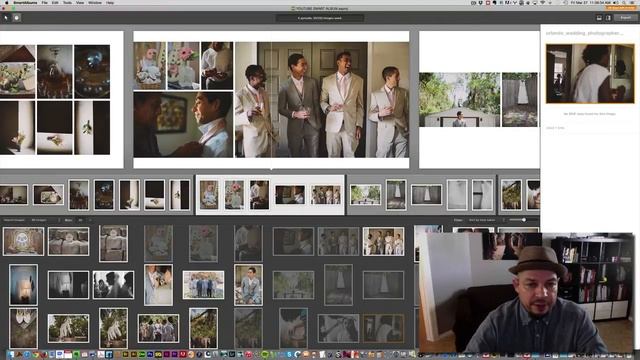Select the leftmost library photo in the bottom row
The width and height of the screenshot is (640, 360).
click(23, 328)
